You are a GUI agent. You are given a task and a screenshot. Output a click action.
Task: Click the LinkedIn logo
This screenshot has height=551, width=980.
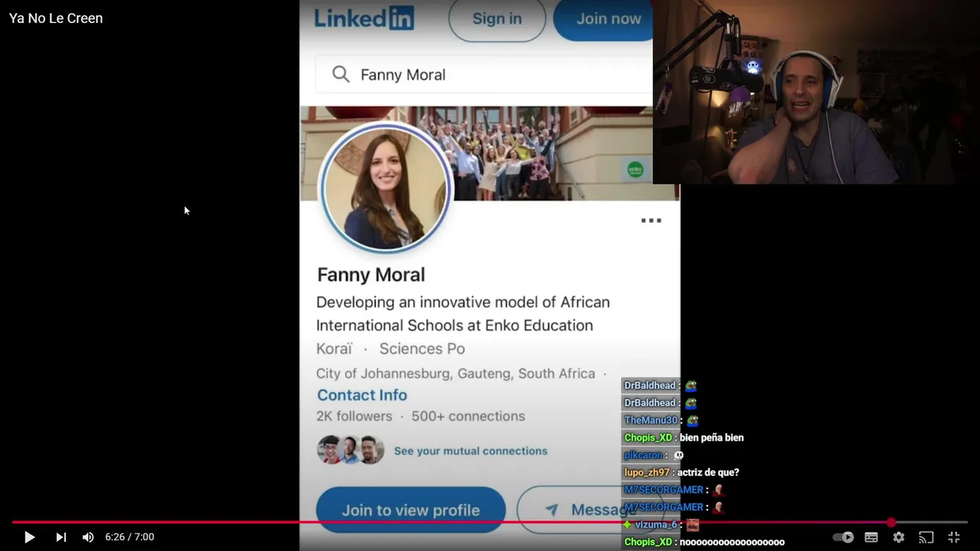pyautogui.click(x=364, y=18)
